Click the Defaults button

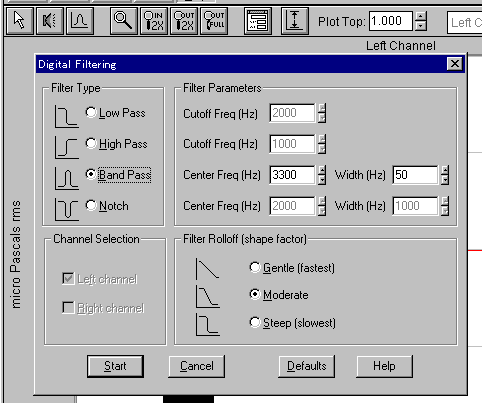tap(307, 366)
